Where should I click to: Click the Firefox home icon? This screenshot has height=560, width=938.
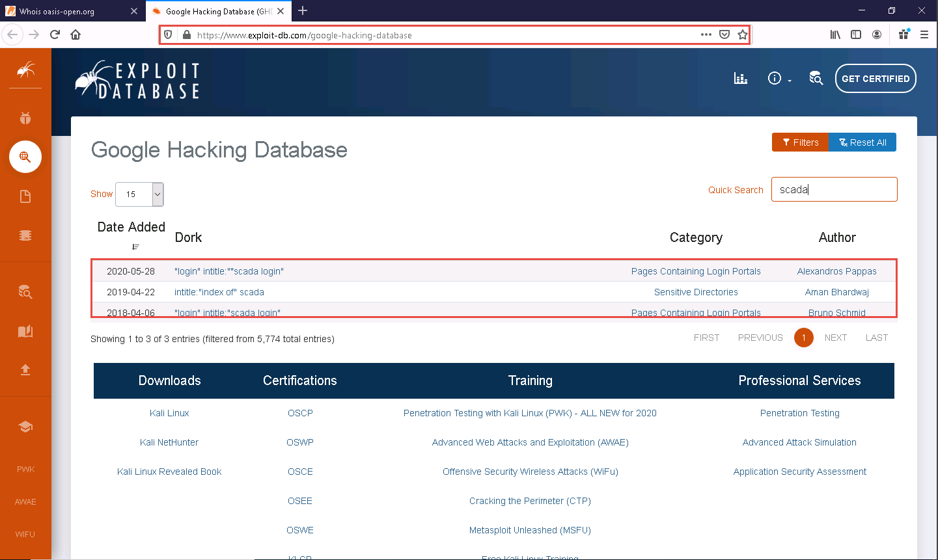coord(76,35)
